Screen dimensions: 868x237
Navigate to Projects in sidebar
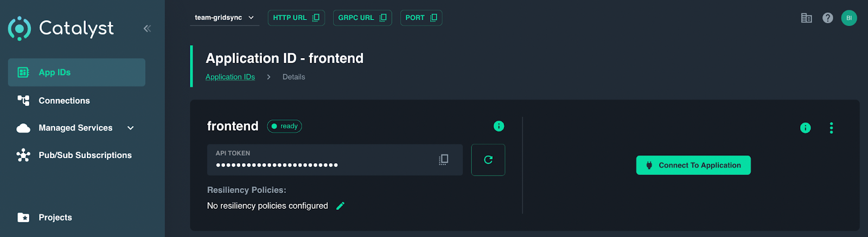coord(55,217)
